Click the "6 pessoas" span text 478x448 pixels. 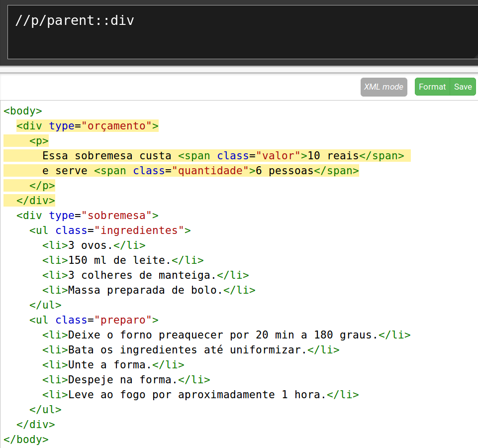284,171
